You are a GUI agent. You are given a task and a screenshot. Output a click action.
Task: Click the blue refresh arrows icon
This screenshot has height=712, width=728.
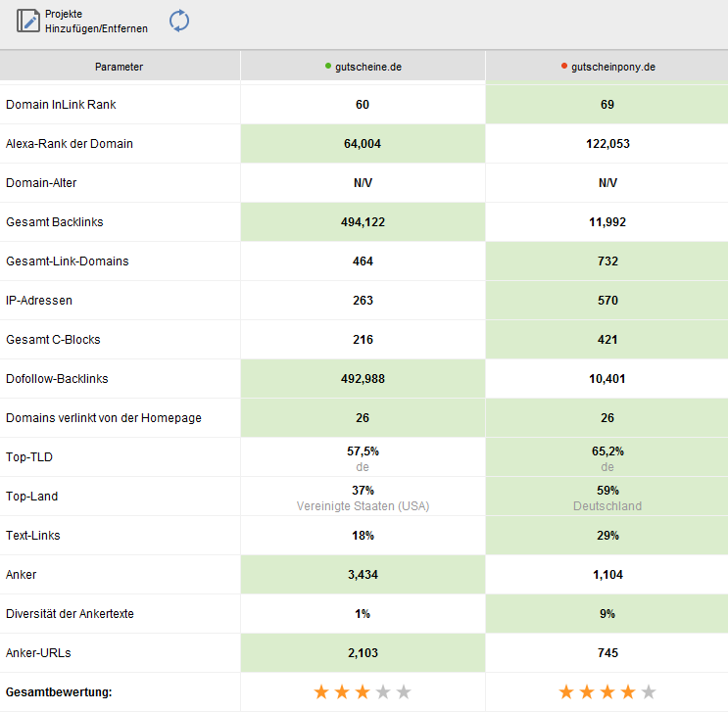pyautogui.click(x=179, y=21)
